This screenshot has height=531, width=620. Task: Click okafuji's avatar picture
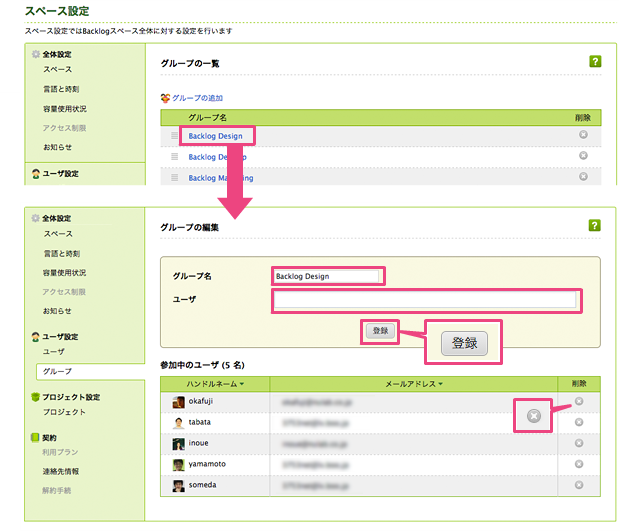[x=178, y=402]
